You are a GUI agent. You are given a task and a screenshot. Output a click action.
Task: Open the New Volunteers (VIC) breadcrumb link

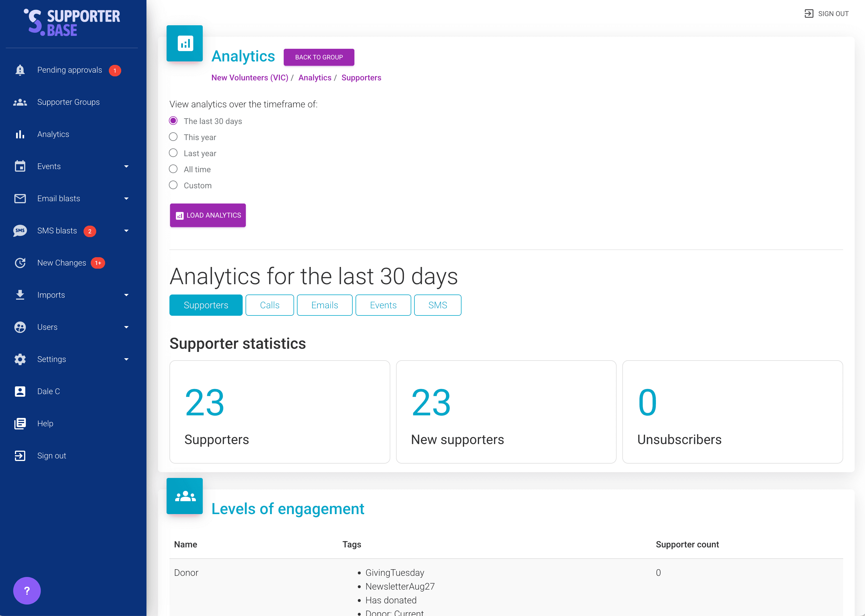coord(250,78)
